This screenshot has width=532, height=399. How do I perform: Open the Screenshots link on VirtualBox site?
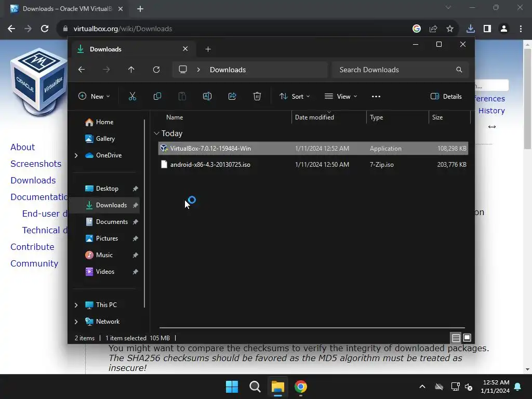pos(36,164)
